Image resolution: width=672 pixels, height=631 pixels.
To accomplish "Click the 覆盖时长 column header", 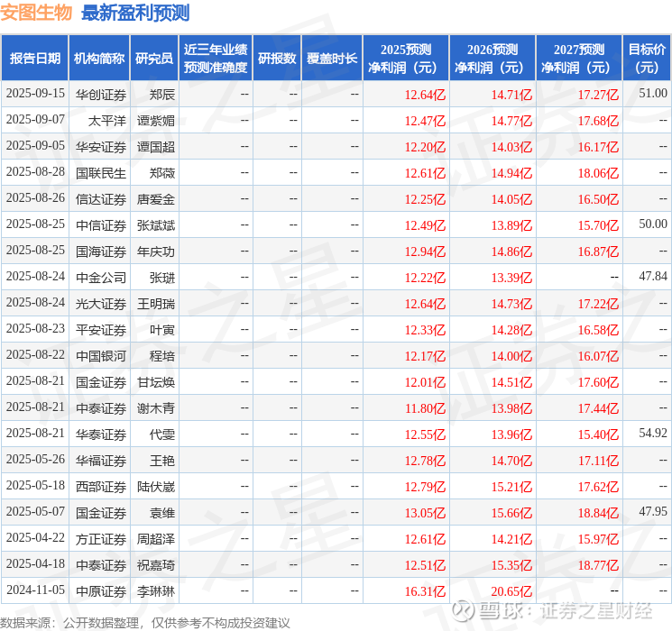I will click(x=332, y=59).
